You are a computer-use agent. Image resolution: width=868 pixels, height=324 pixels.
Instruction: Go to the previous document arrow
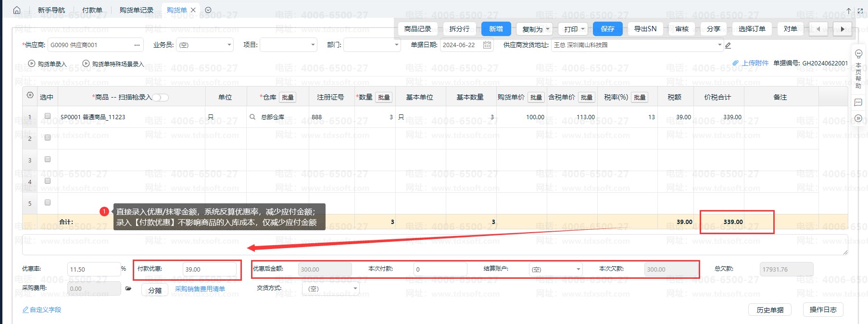pyautogui.click(x=818, y=29)
